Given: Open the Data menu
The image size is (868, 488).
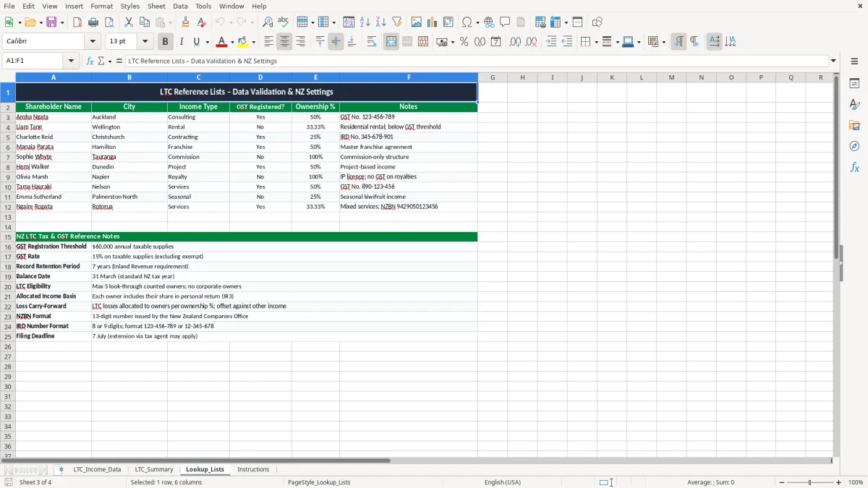Looking at the screenshot, I should pyautogui.click(x=180, y=6).
